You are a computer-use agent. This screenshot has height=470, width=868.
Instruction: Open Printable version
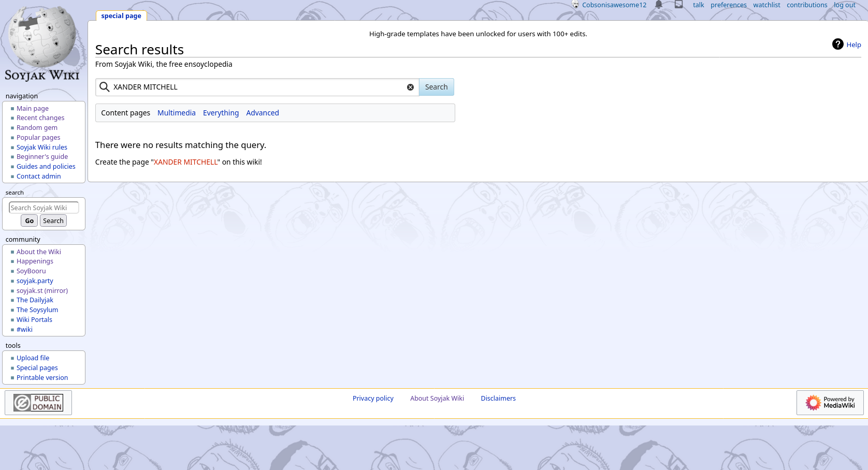(x=42, y=378)
